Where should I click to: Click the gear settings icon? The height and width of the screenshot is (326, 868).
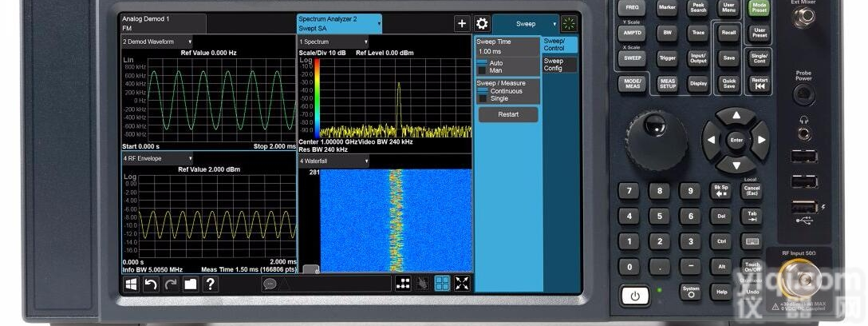pyautogui.click(x=482, y=24)
